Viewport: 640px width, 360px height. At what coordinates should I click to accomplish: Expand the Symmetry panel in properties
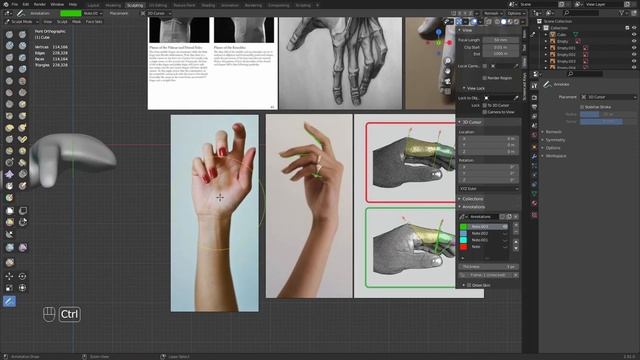coord(555,140)
